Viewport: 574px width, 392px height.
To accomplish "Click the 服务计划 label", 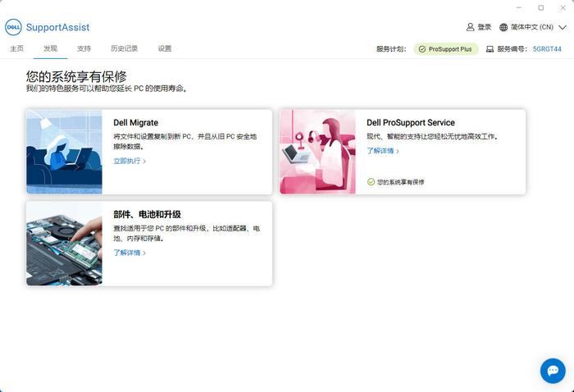I will (x=391, y=49).
